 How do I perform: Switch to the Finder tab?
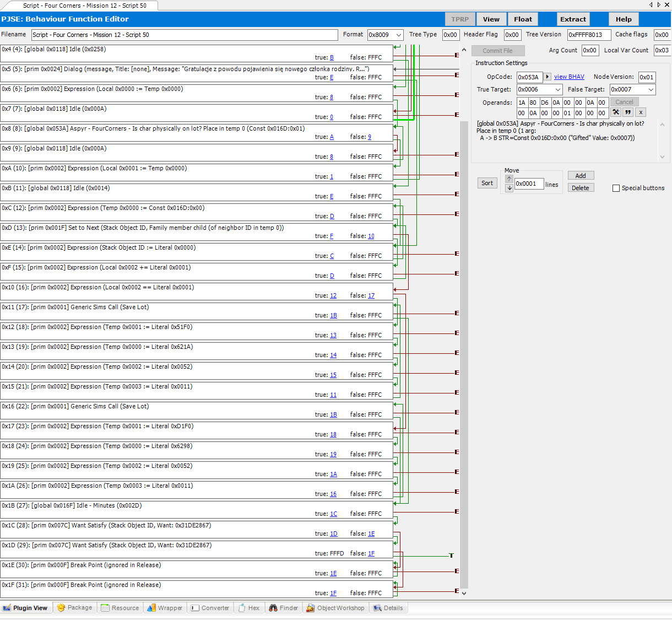pos(284,608)
